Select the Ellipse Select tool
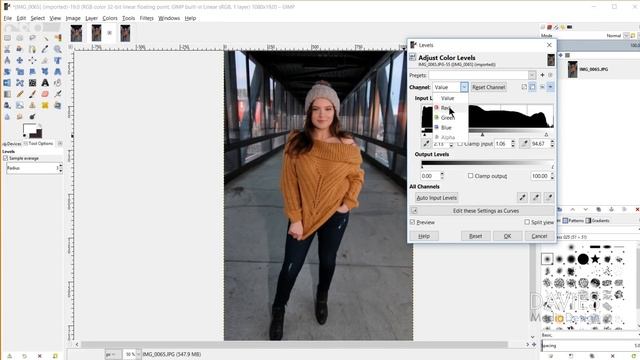The width and height of the screenshot is (640, 360). pyautogui.click(x=20, y=38)
